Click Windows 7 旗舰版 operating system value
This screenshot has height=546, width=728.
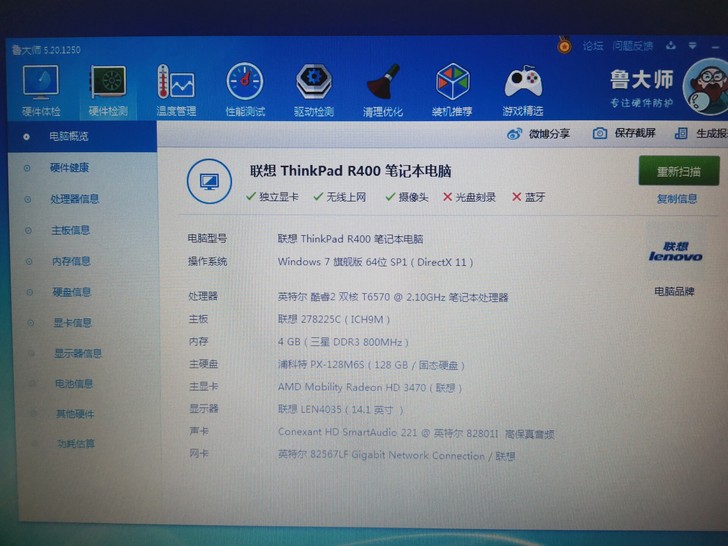375,262
